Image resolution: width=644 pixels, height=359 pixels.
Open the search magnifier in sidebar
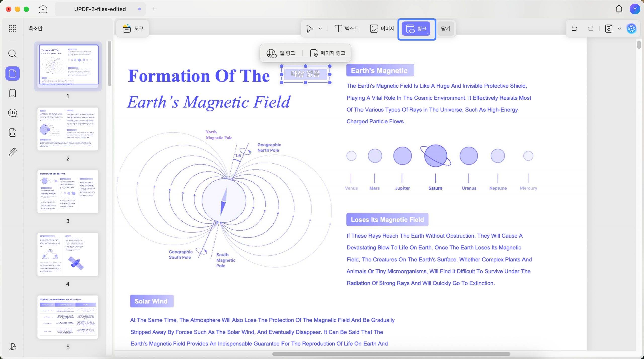tap(12, 54)
